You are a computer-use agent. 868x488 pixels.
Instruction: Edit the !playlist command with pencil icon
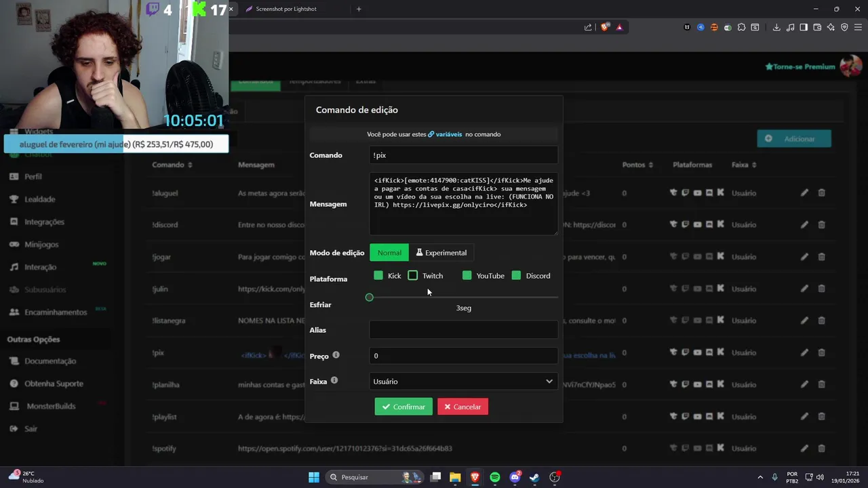pos(804,416)
